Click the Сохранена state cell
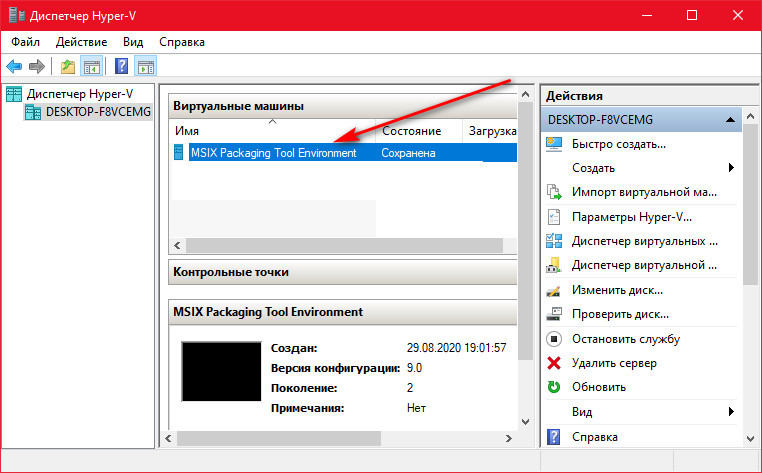The width and height of the screenshot is (762, 473). pos(408,153)
